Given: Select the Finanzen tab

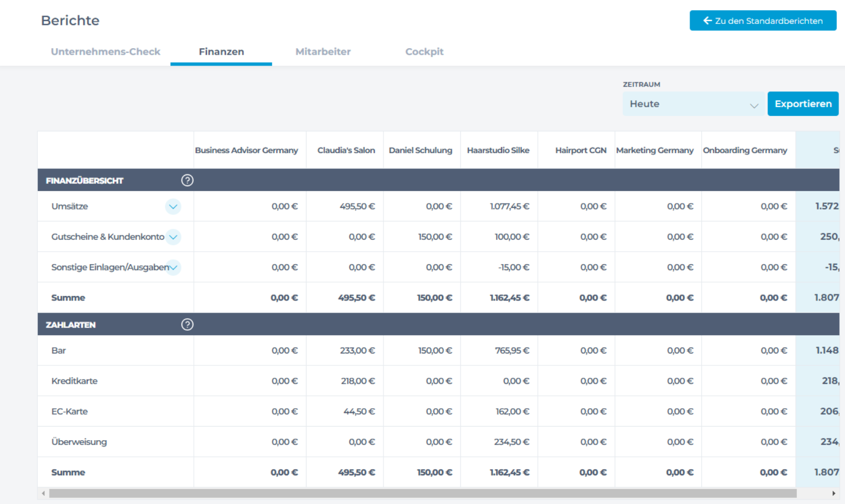Looking at the screenshot, I should click(x=221, y=52).
